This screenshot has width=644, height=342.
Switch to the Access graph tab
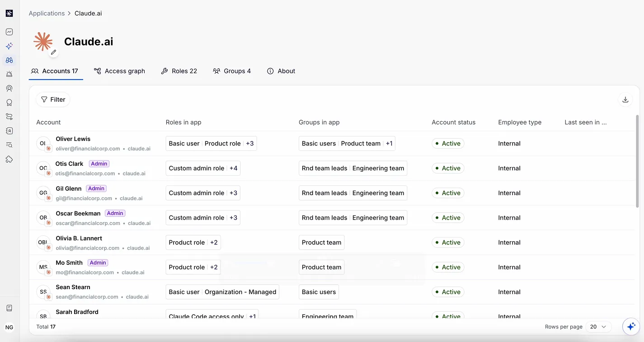(119, 71)
